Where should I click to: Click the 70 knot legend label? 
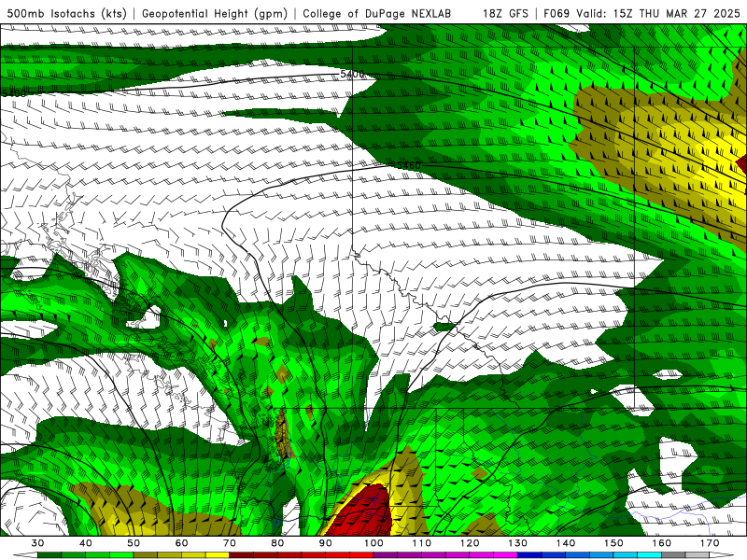pyautogui.click(x=230, y=543)
